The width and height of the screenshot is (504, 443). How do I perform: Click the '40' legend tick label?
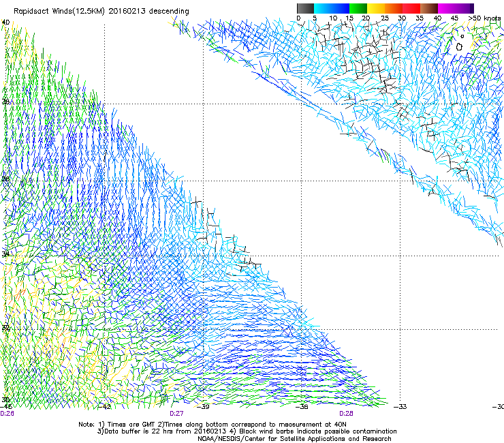(x=437, y=18)
